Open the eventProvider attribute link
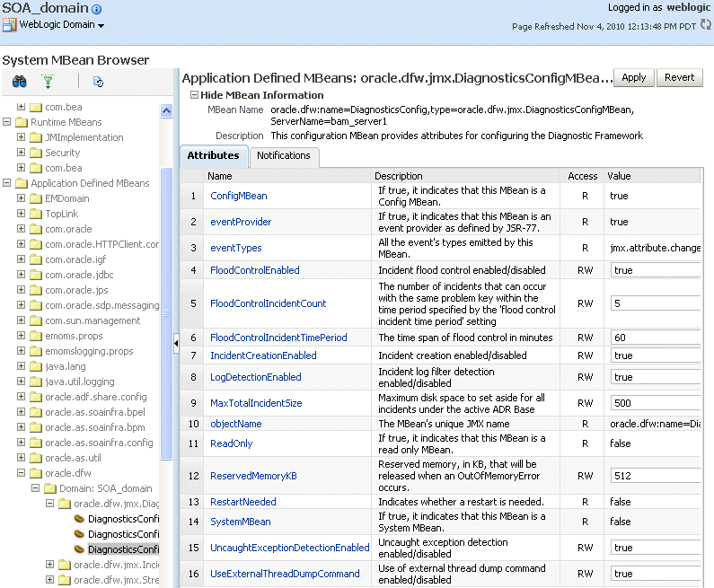Viewport: 714px width, 588px height. 241,222
